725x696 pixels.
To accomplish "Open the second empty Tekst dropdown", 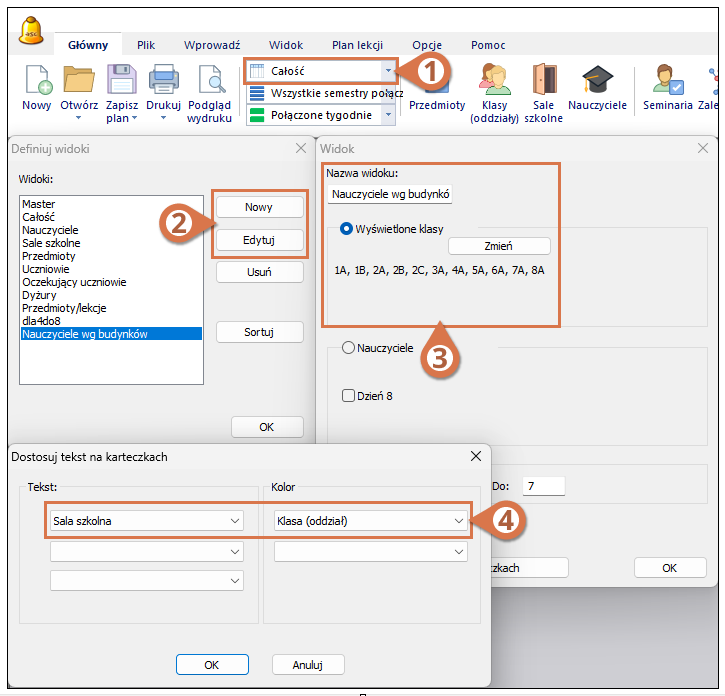I will point(147,551).
